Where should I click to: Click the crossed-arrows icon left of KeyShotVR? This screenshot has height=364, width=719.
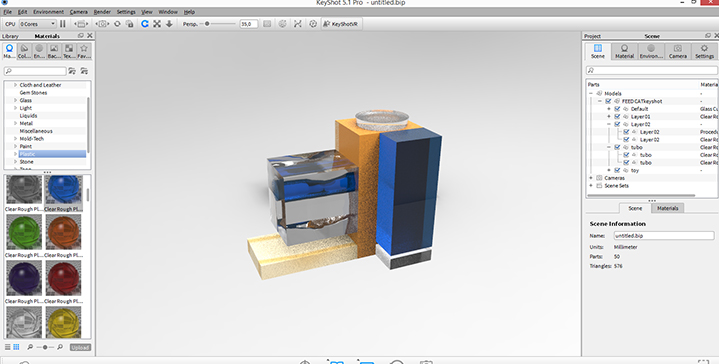point(298,24)
